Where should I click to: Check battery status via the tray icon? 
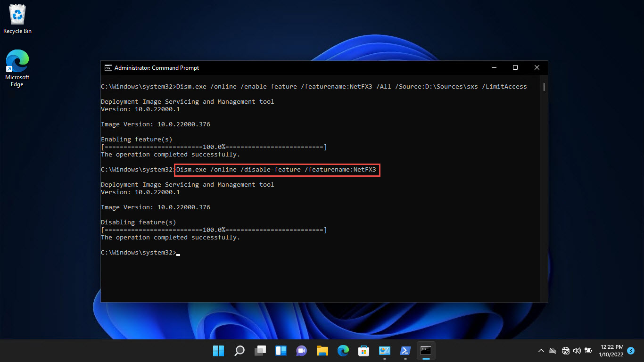pyautogui.click(x=588, y=351)
